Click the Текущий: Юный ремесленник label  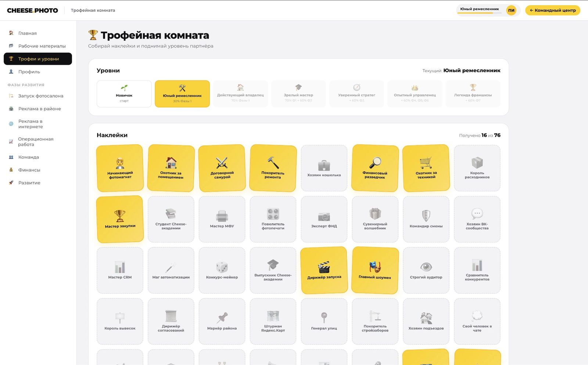461,71
